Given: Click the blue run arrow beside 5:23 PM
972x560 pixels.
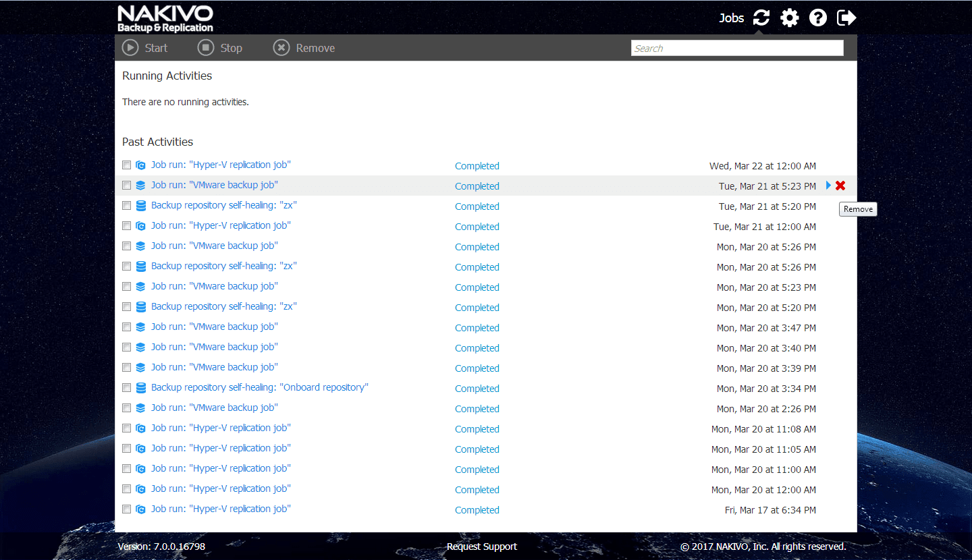Looking at the screenshot, I should (828, 186).
